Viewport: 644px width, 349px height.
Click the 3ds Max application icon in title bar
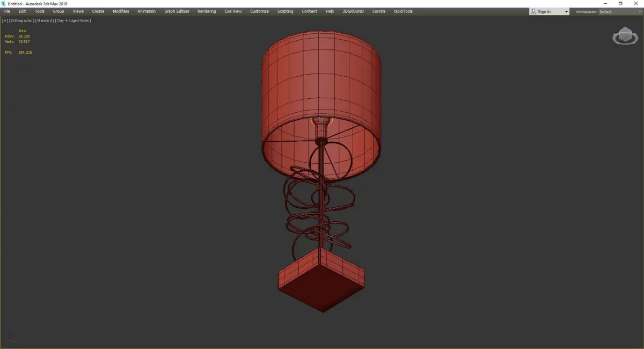click(4, 4)
